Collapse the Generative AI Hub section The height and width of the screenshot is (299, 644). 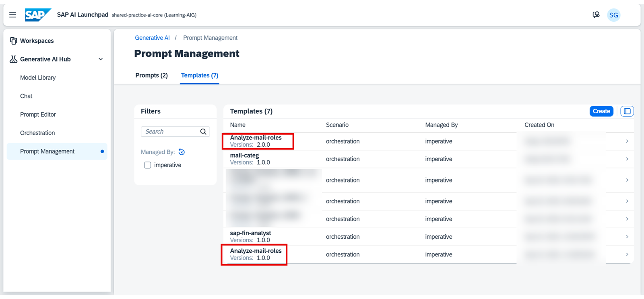tap(101, 59)
